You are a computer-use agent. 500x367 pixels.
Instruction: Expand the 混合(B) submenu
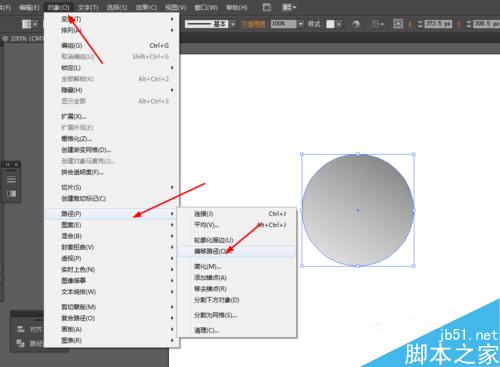112,236
